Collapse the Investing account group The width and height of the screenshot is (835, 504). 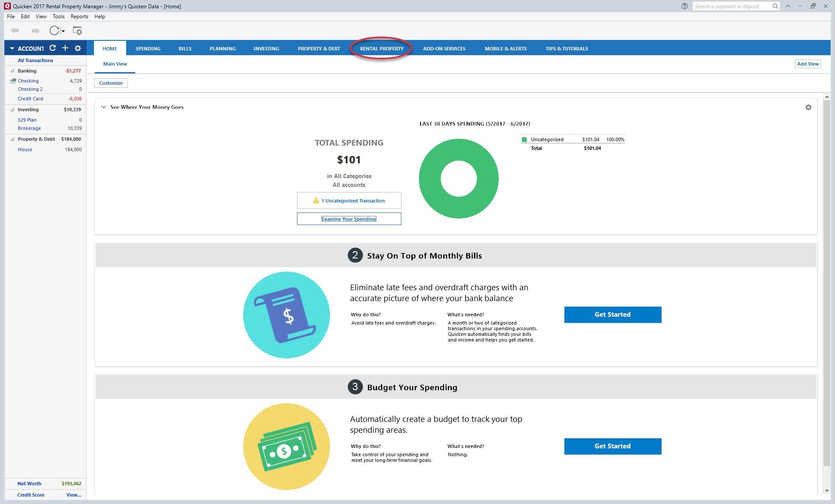12,109
